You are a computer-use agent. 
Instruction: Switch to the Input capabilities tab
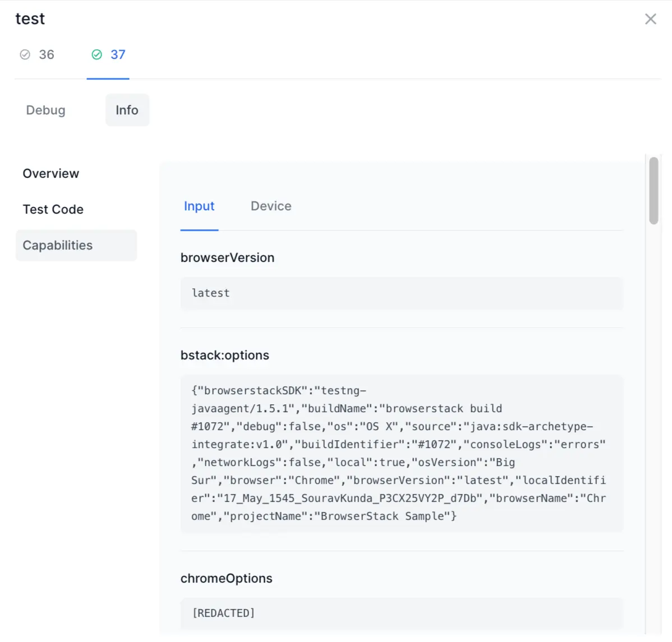tap(199, 206)
